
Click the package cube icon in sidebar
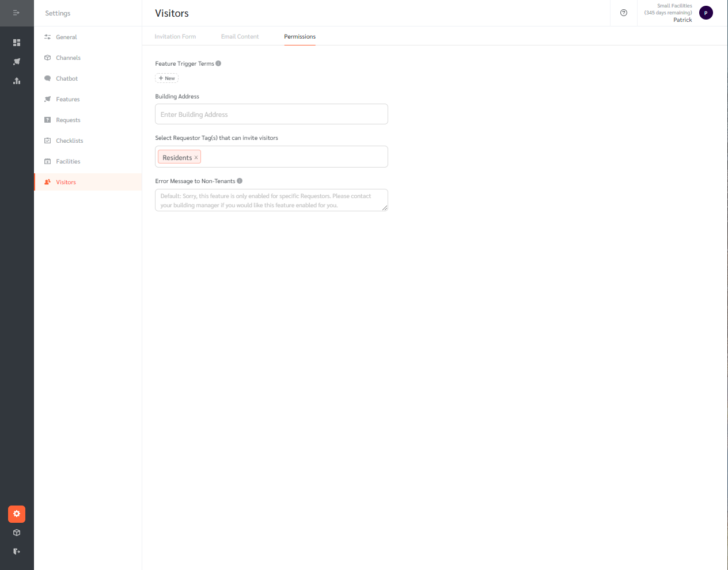click(x=17, y=533)
